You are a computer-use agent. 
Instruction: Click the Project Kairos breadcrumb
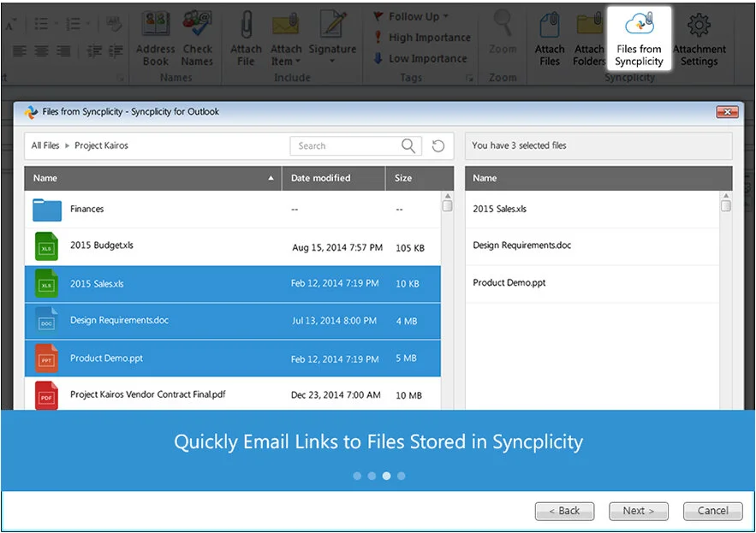point(101,145)
